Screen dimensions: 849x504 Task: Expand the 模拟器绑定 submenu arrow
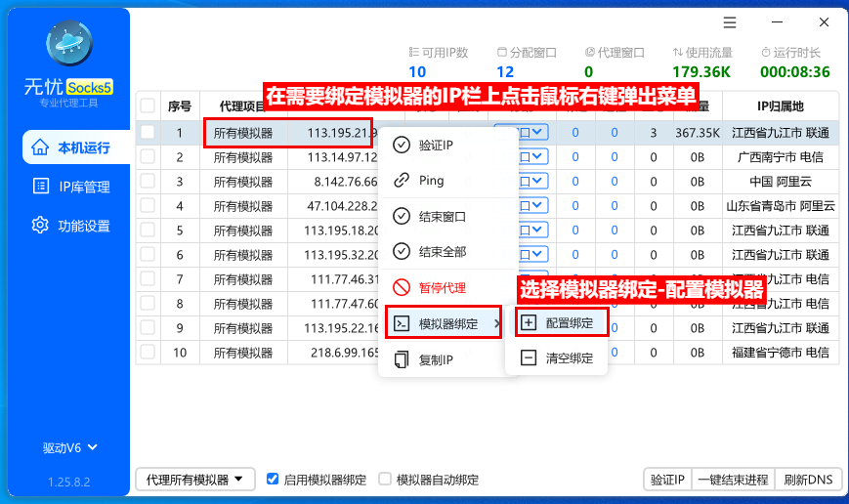[x=497, y=323]
